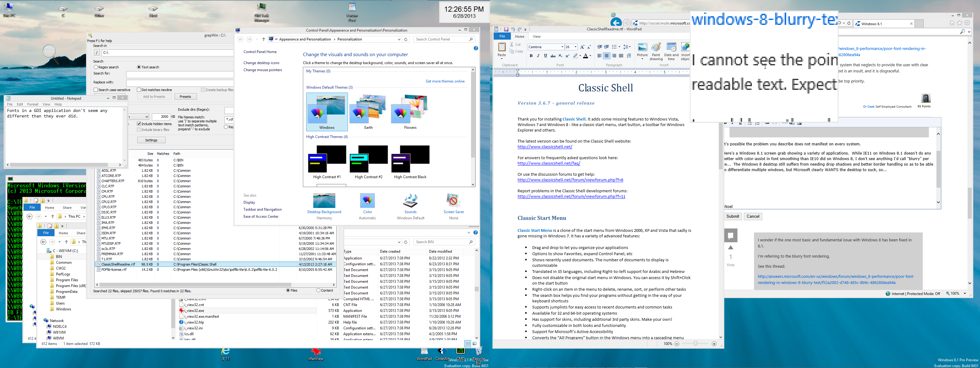Grow font size in WordPad
Screen dimensions: 980x368
[582, 47]
